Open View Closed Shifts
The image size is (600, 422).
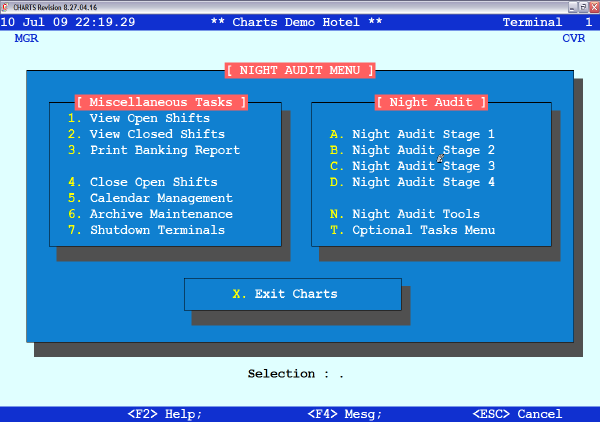157,134
